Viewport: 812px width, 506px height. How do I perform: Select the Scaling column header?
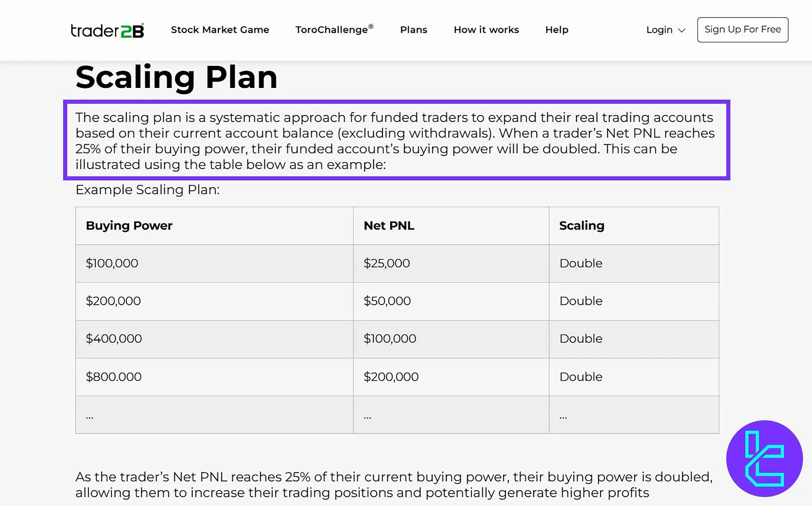[x=581, y=225]
